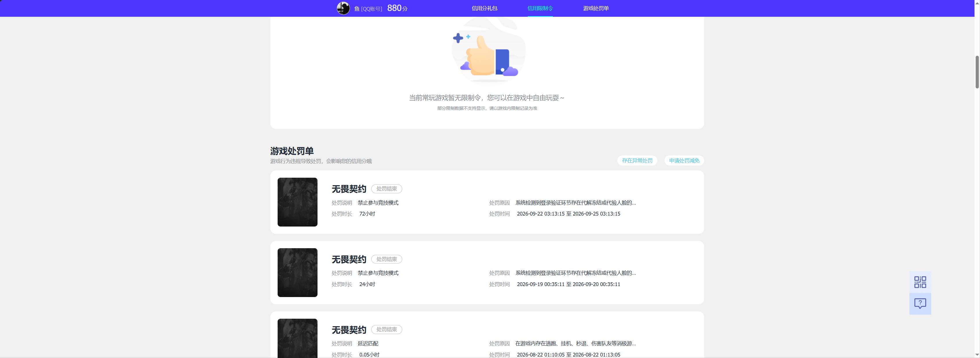The image size is (980, 358).
Task: Click the 72小时 duration value
Action: point(367,214)
